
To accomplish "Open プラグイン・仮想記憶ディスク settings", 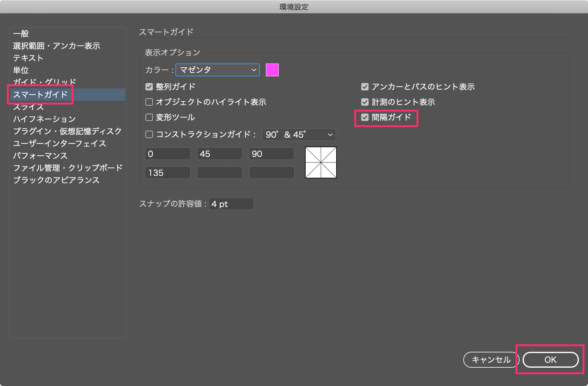I will coord(68,131).
